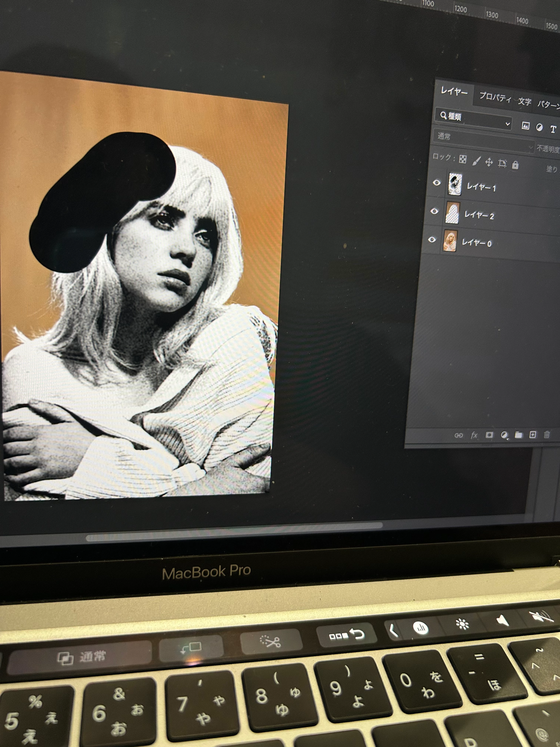Screen dimensions: 560x747
Task: Click the create new layer icon
Action: pyautogui.click(x=533, y=434)
